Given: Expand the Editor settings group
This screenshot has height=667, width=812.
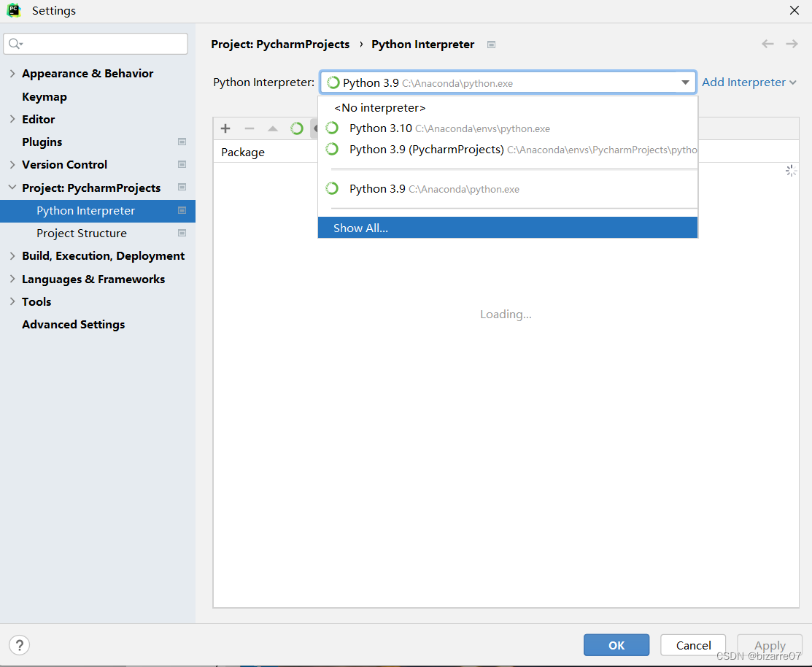Looking at the screenshot, I should pos(12,119).
